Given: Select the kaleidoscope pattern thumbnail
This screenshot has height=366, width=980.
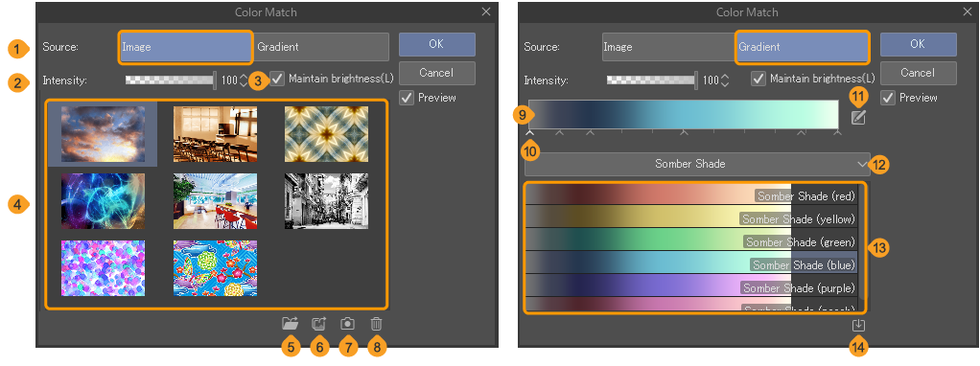Looking at the screenshot, I should 327,134.
